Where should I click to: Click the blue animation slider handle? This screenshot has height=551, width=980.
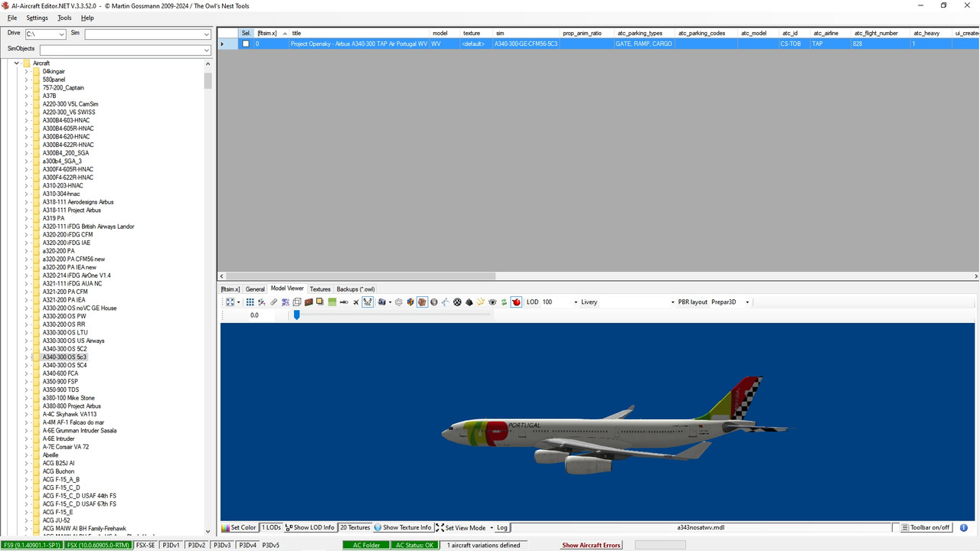tap(296, 315)
